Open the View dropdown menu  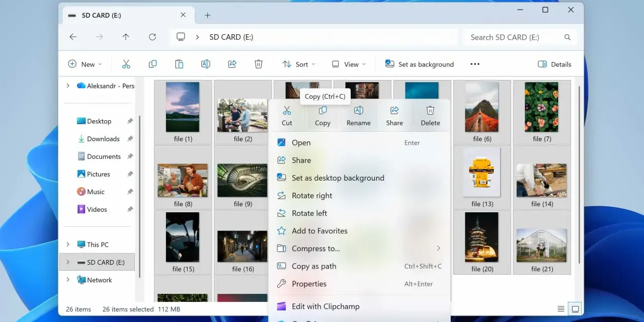coord(349,64)
